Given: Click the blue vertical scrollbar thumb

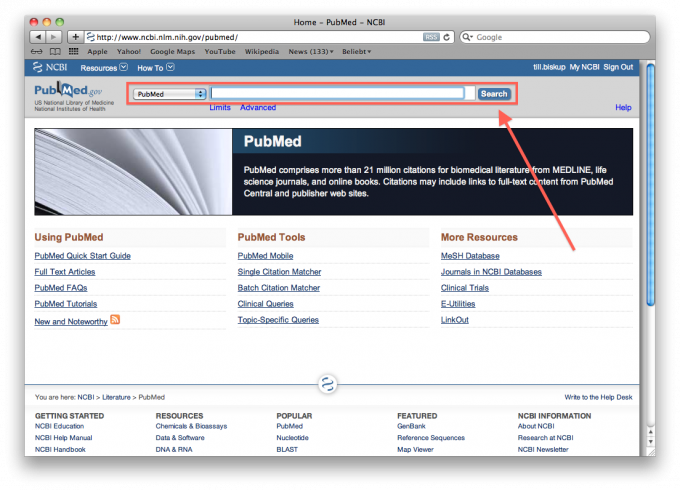Looking at the screenshot, I should (x=651, y=184).
